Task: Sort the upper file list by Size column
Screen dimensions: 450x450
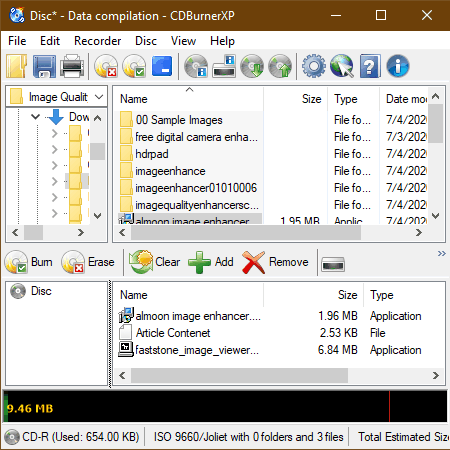Action: (x=295, y=99)
